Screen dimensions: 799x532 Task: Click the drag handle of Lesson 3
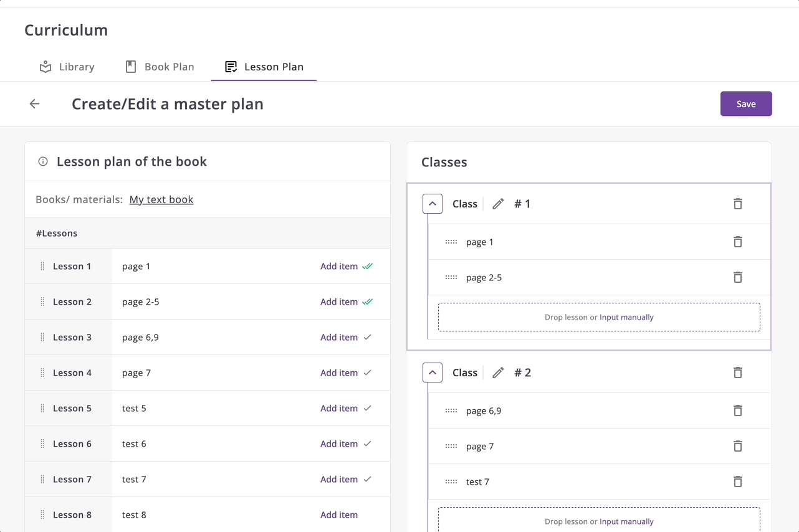point(42,338)
